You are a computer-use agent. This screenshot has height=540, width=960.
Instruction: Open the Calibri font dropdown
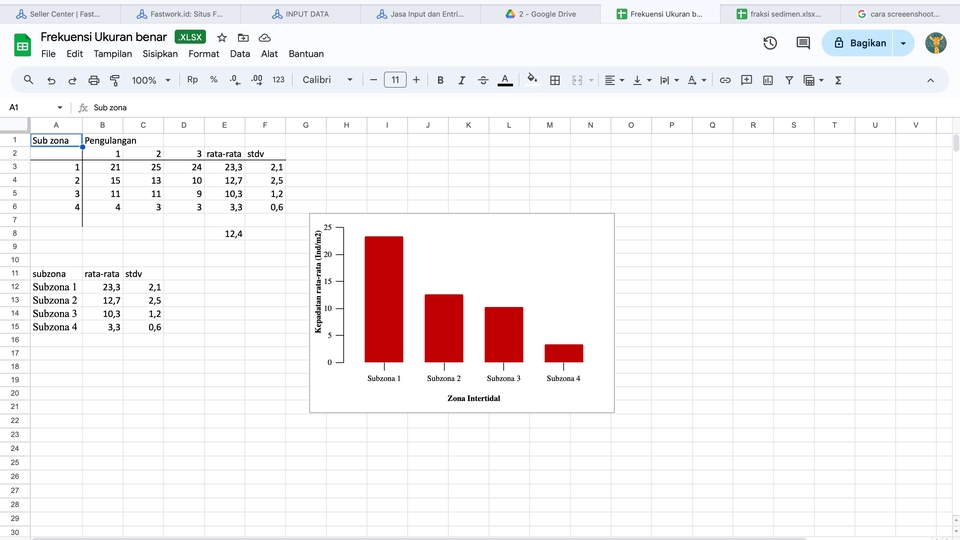click(328, 80)
